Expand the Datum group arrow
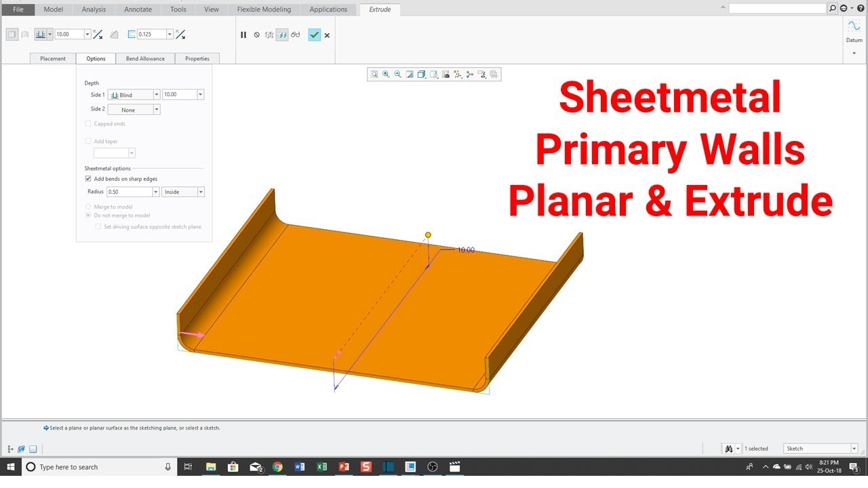868x488 pixels. (x=854, y=53)
